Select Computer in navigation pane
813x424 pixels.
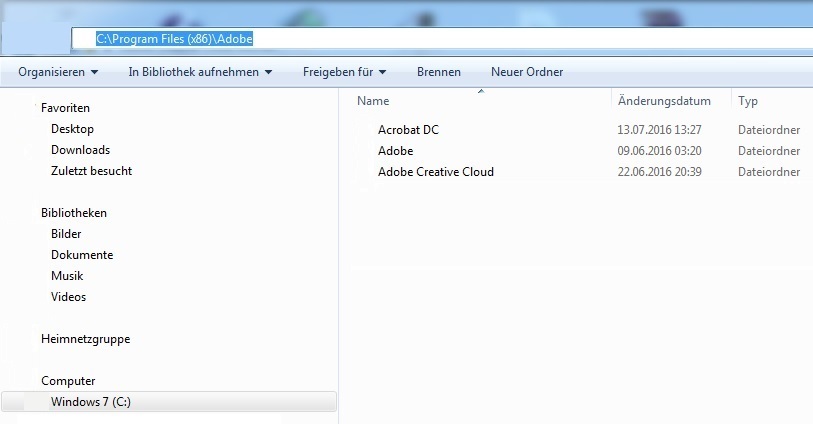pos(68,381)
